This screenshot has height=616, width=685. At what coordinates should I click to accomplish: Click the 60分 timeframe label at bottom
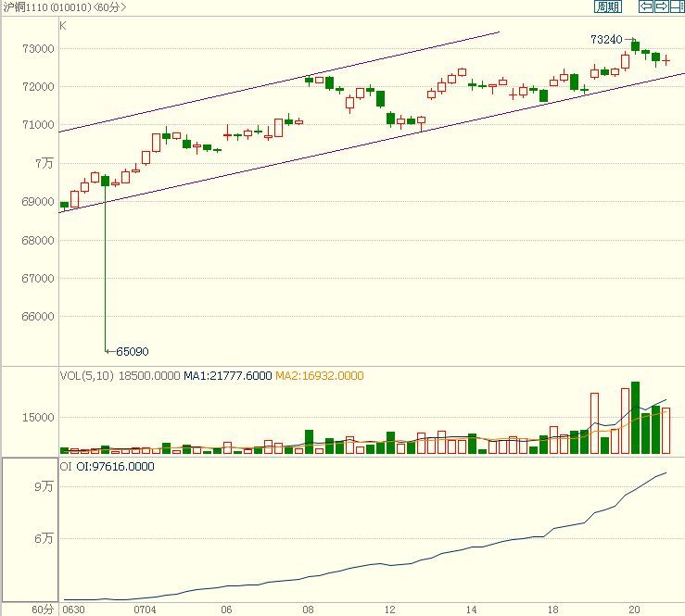pos(43,610)
